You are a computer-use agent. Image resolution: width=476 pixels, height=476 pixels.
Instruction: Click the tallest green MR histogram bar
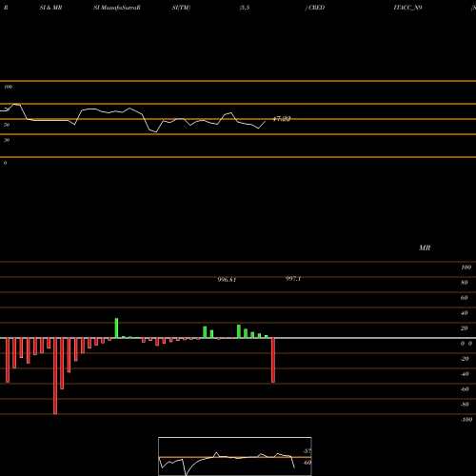[116, 328]
